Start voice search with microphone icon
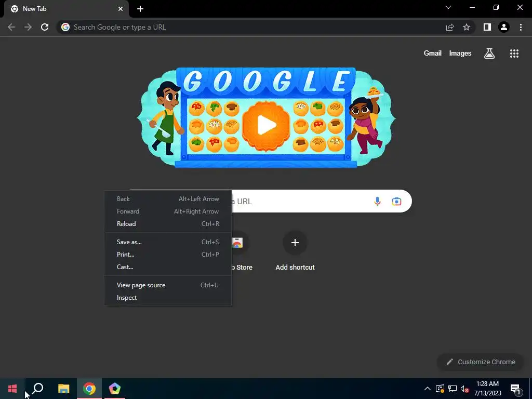Image resolution: width=532 pixels, height=399 pixels. point(377,201)
